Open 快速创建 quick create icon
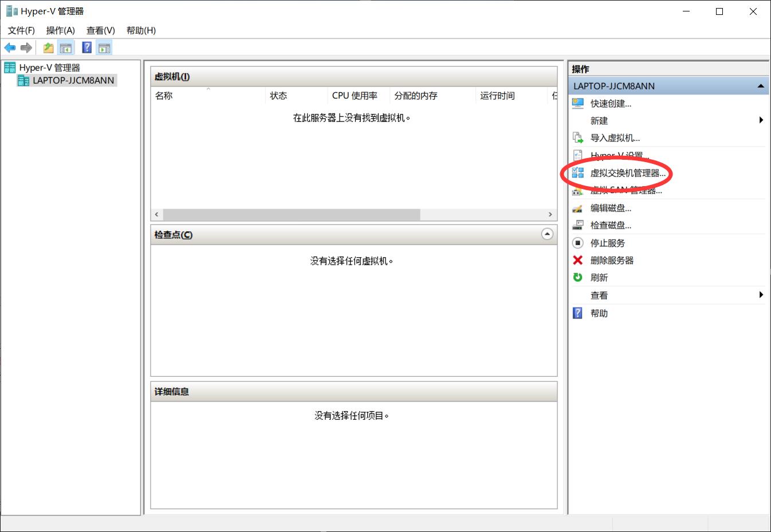771x532 pixels. pyautogui.click(x=578, y=104)
